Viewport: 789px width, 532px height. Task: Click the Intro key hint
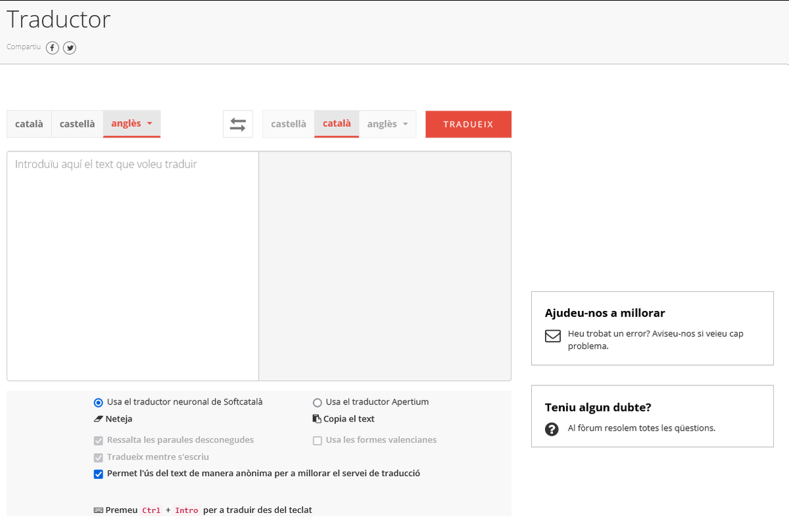[187, 510]
